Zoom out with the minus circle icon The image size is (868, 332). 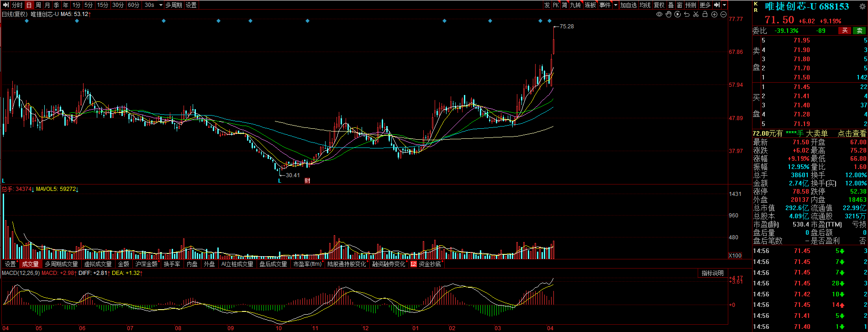pos(724,14)
